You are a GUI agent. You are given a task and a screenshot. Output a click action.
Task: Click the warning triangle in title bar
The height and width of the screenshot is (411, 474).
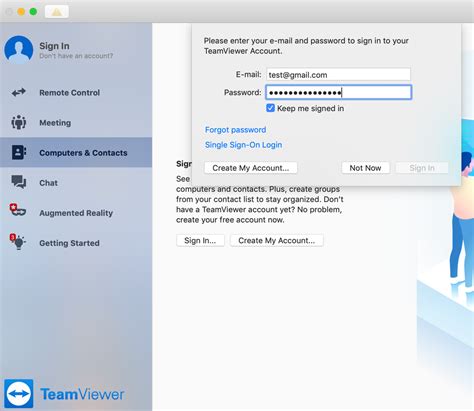pos(57,12)
